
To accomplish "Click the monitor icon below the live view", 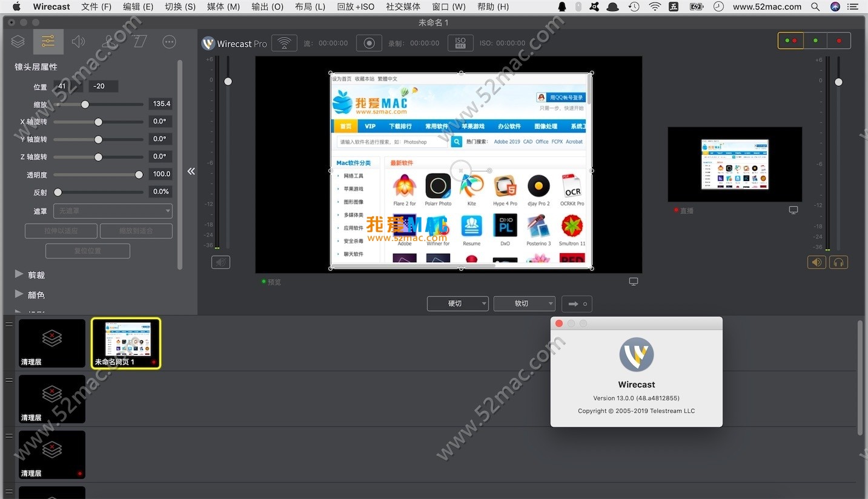I will (793, 210).
